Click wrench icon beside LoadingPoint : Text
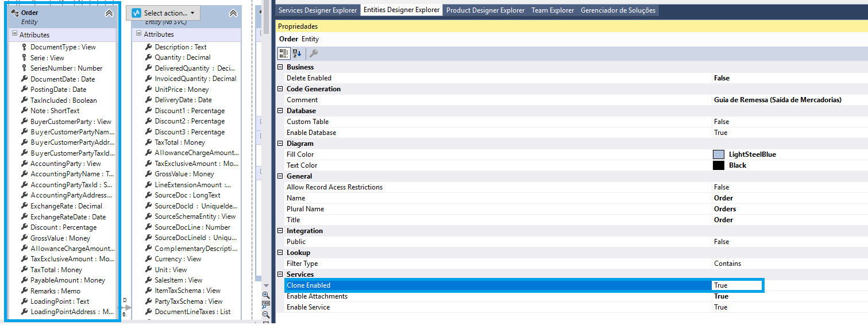The image size is (868, 325). (x=24, y=301)
